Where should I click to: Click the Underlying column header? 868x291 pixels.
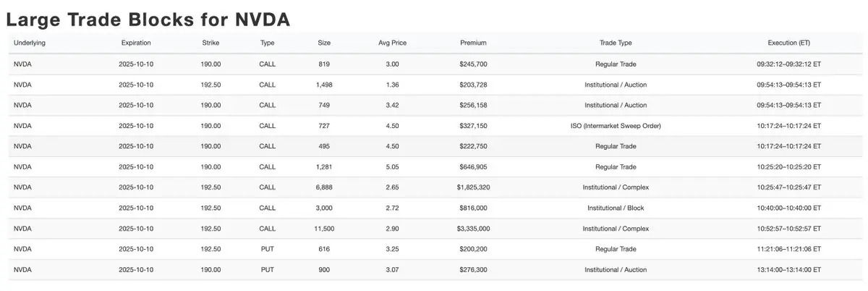coord(30,43)
